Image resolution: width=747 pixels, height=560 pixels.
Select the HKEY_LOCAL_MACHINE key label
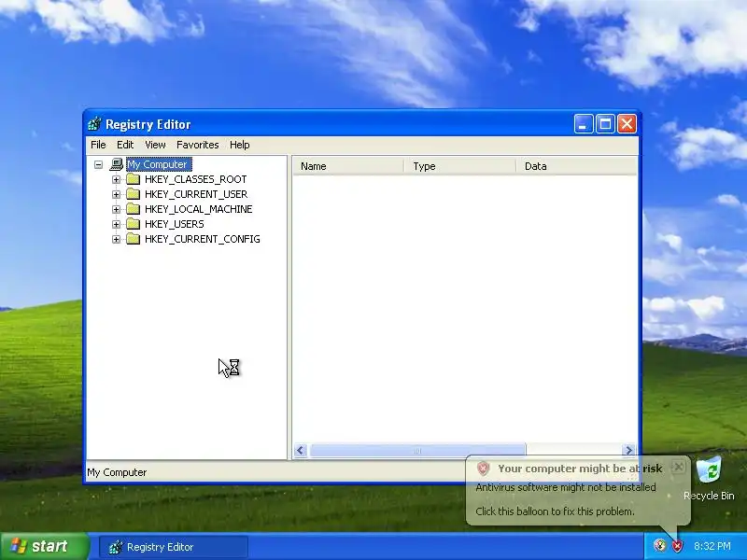coord(199,209)
